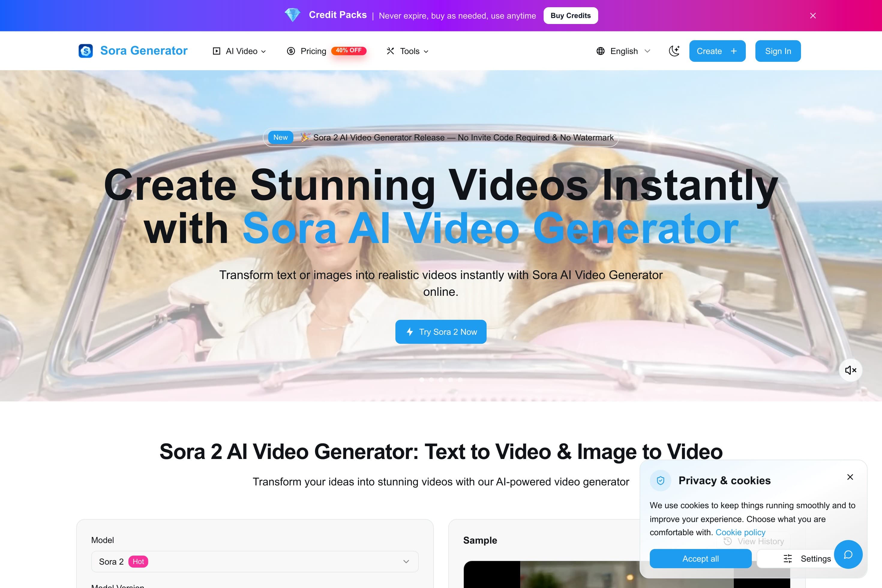
Task: Open the Pricing menu item
Action: pyautogui.click(x=313, y=51)
